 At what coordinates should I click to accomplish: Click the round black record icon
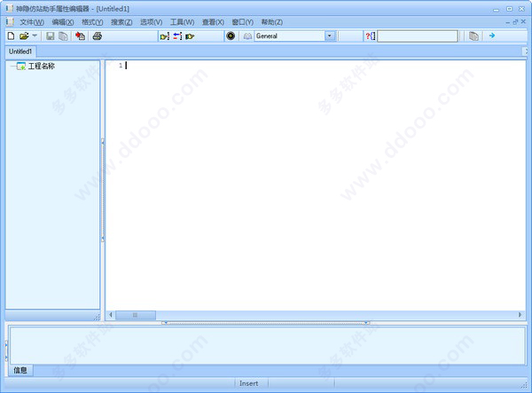[x=231, y=36]
